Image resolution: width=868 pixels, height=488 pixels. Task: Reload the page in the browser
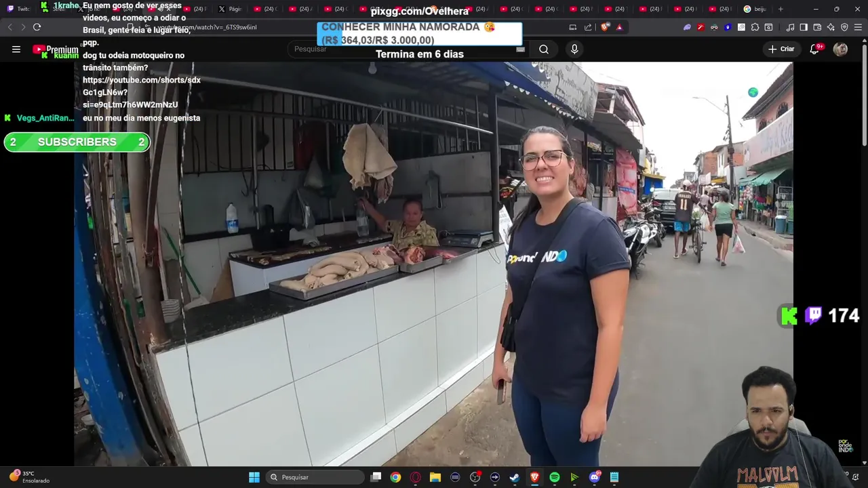[37, 27]
